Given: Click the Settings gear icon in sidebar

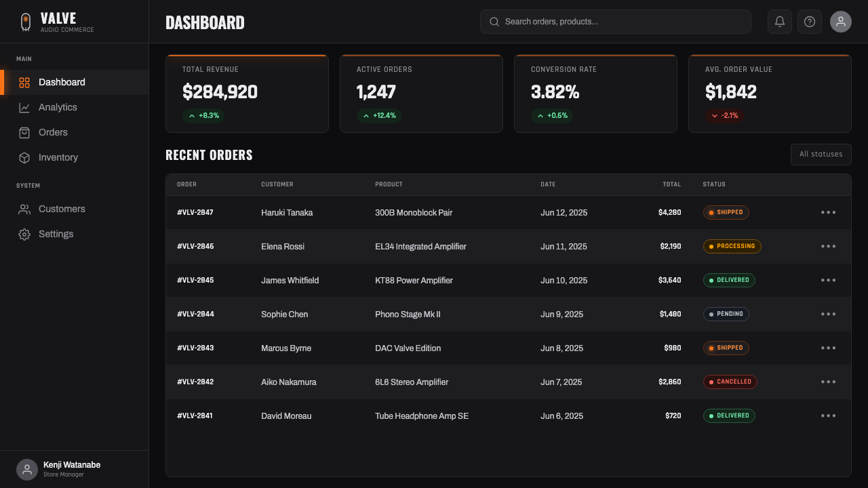Looking at the screenshot, I should tap(24, 234).
